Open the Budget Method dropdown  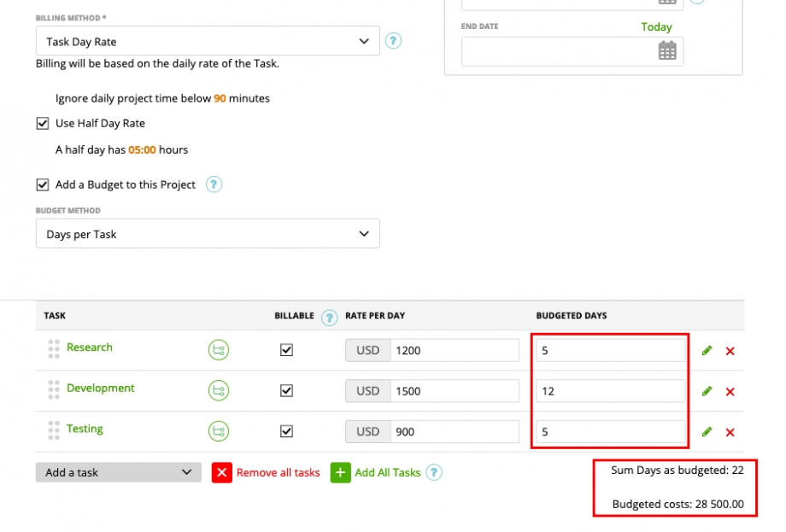coord(208,233)
